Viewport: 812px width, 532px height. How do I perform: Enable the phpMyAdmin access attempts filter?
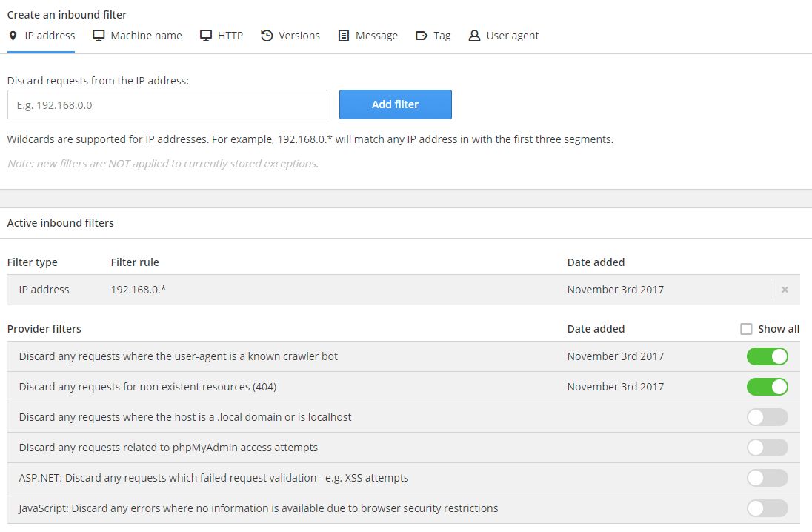pos(767,448)
